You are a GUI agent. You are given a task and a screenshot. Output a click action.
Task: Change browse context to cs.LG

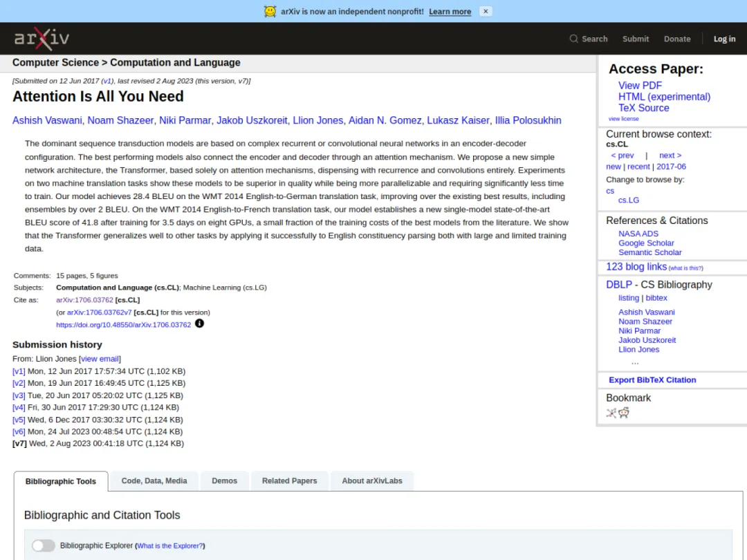pyautogui.click(x=628, y=200)
